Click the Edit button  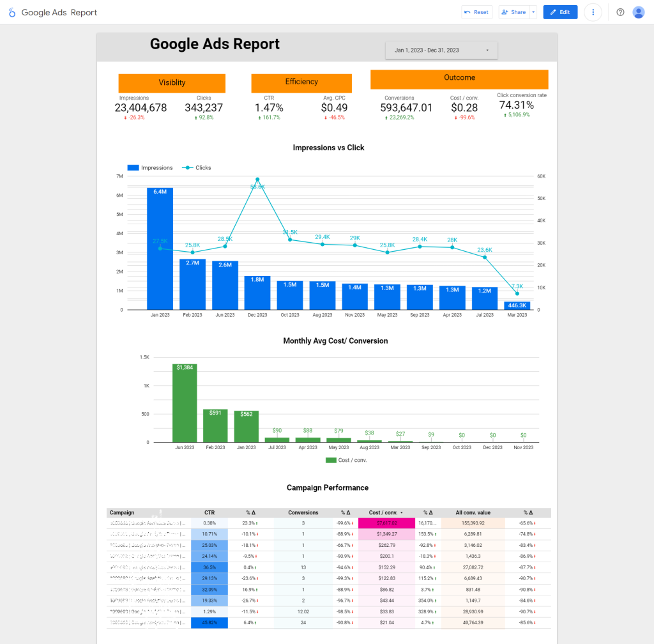point(560,12)
